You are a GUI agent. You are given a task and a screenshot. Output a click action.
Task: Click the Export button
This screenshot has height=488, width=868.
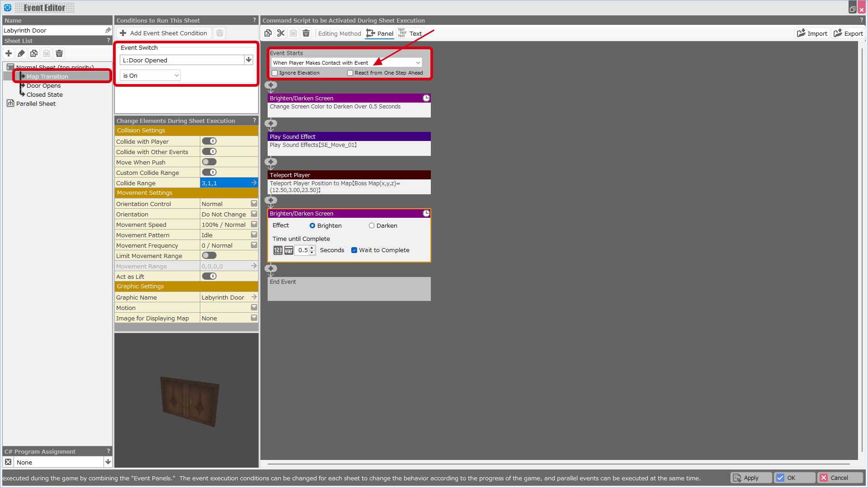(848, 33)
